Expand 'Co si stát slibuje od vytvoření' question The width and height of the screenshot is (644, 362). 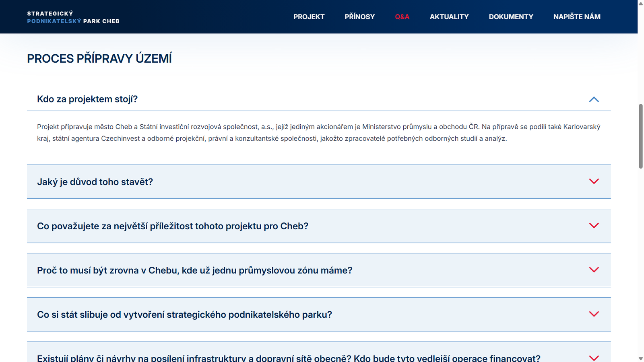tap(184, 315)
